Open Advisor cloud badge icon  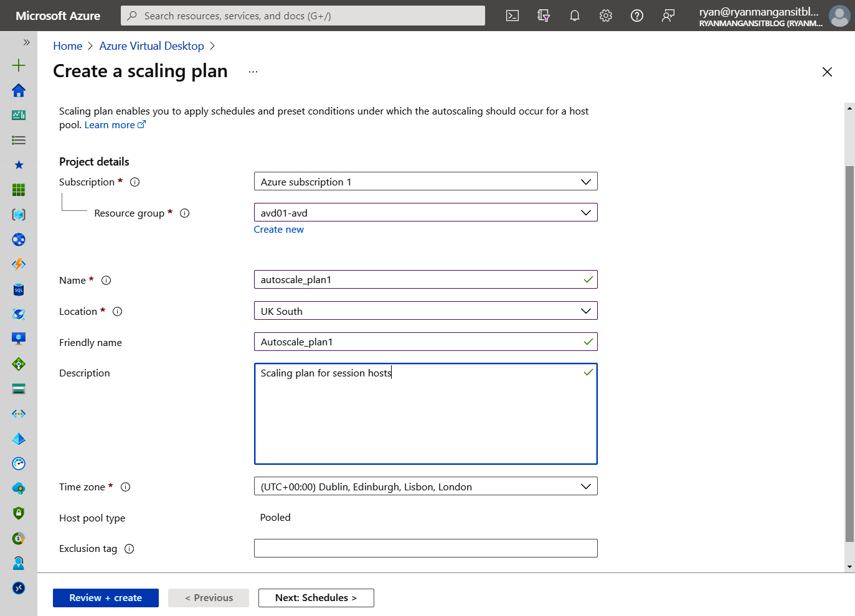19,488
